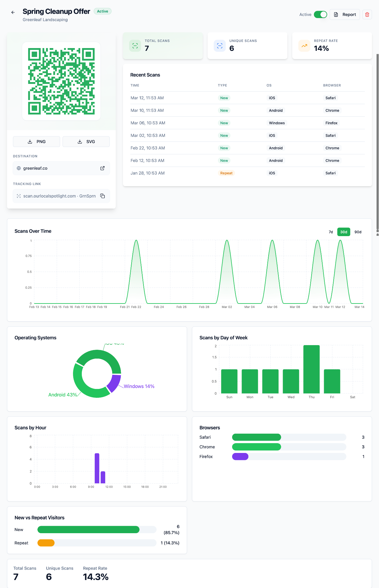Click the Unique Scans blue icon
The height and width of the screenshot is (588, 379).
click(220, 46)
